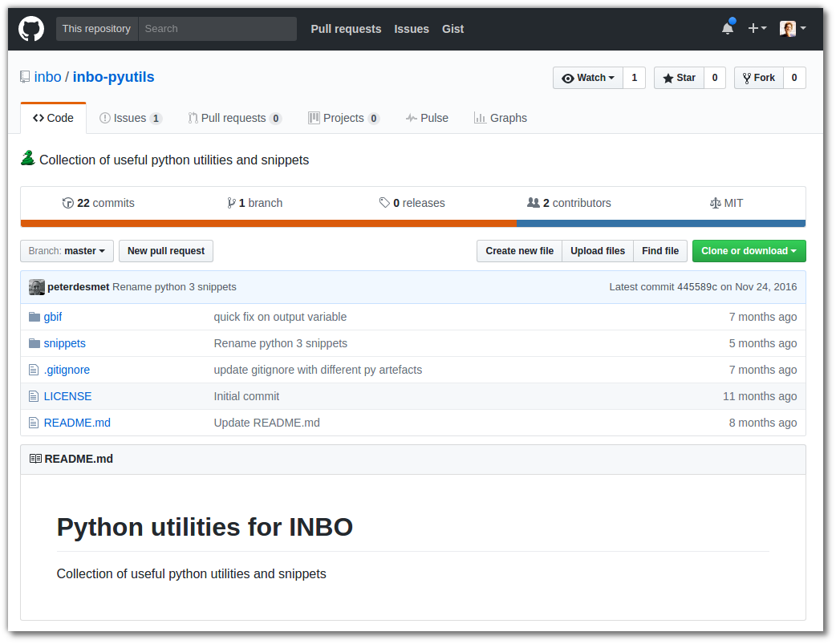Viewport: 836px width, 644px height.
Task: Click the This repository search scope label
Action: point(96,29)
